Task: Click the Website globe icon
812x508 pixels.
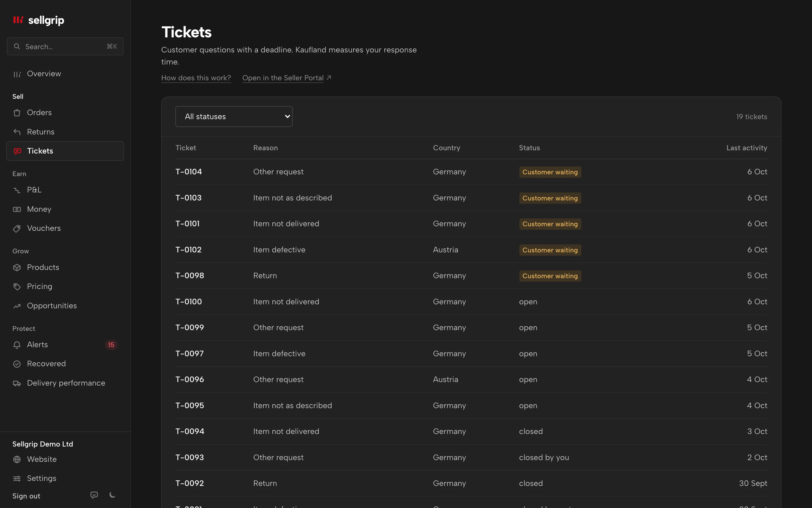Action: click(x=17, y=459)
